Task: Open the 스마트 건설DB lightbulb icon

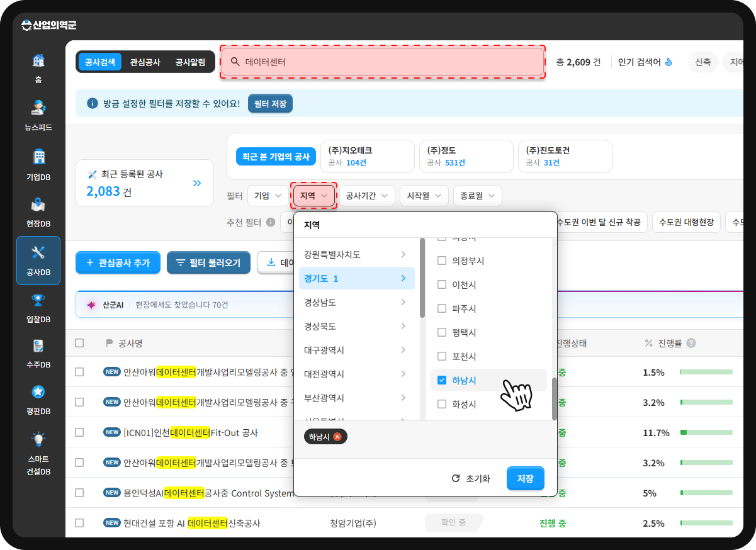Action: point(38,439)
